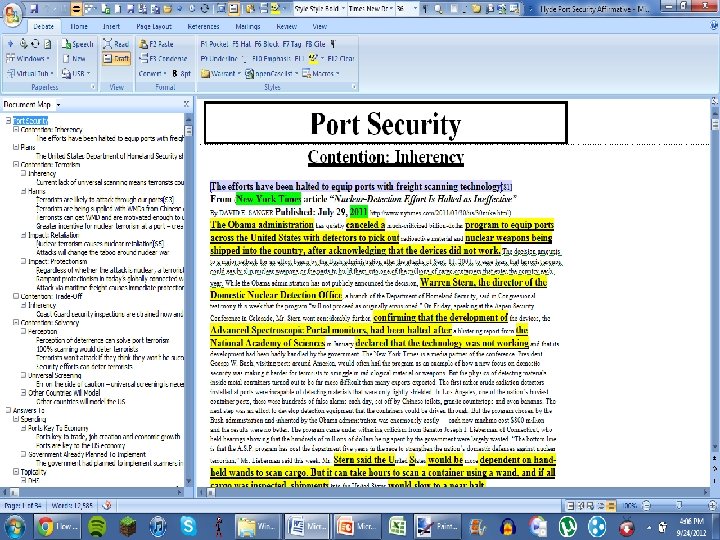Screen dimensions: 720x540
Task: Select Draft view button in status bar
Action: pos(611,506)
